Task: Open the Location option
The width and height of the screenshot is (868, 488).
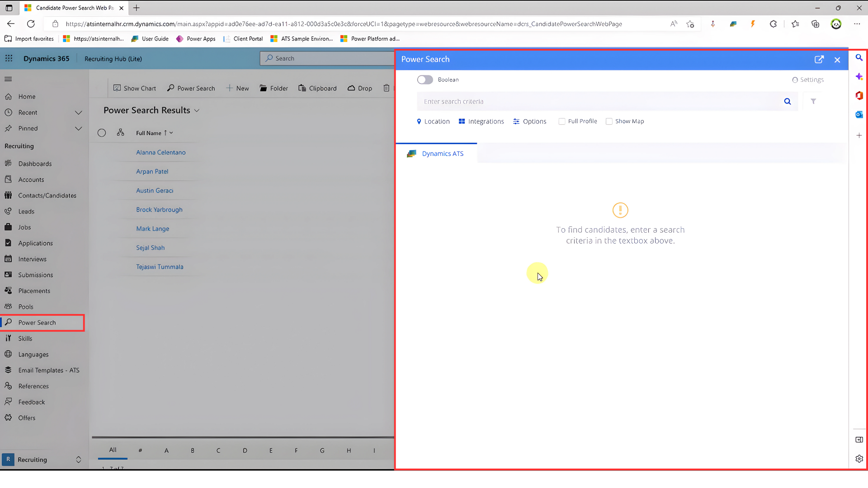Action: pyautogui.click(x=433, y=121)
